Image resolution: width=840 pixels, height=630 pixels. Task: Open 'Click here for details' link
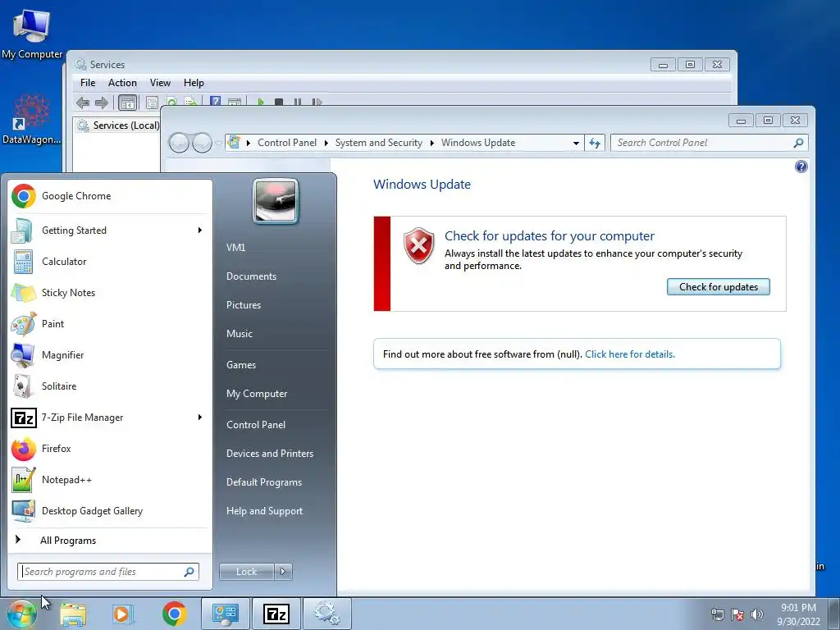[x=630, y=354]
